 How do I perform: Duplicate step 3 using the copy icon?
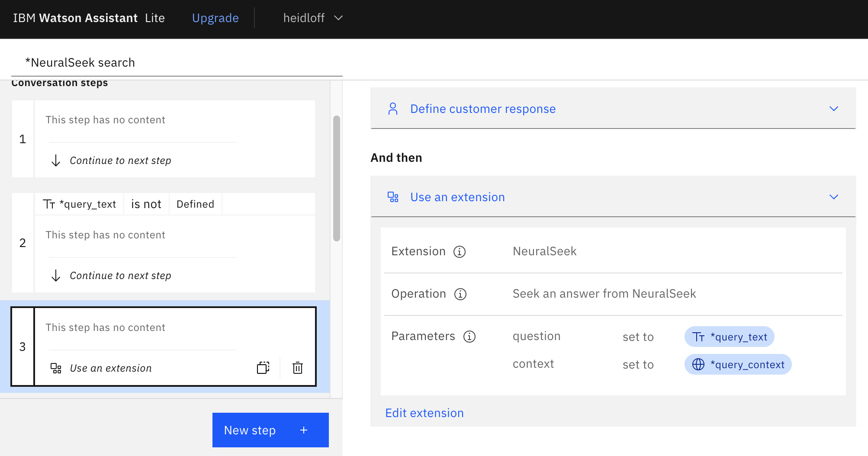tap(263, 368)
